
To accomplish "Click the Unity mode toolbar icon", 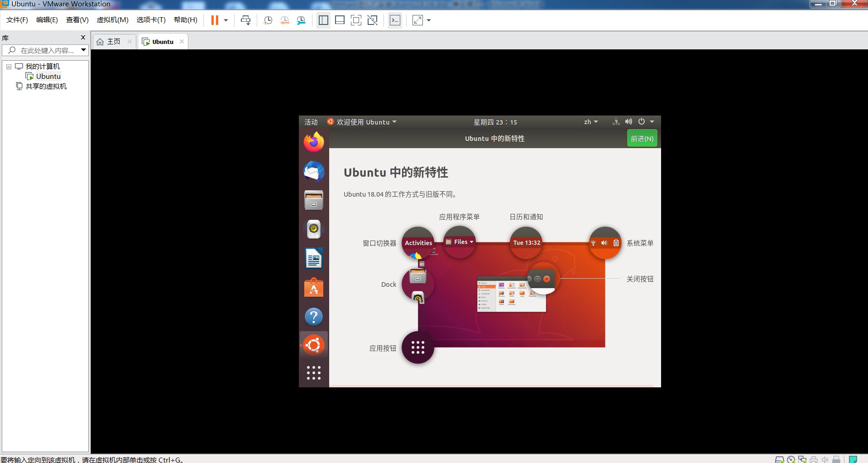I will click(x=372, y=20).
